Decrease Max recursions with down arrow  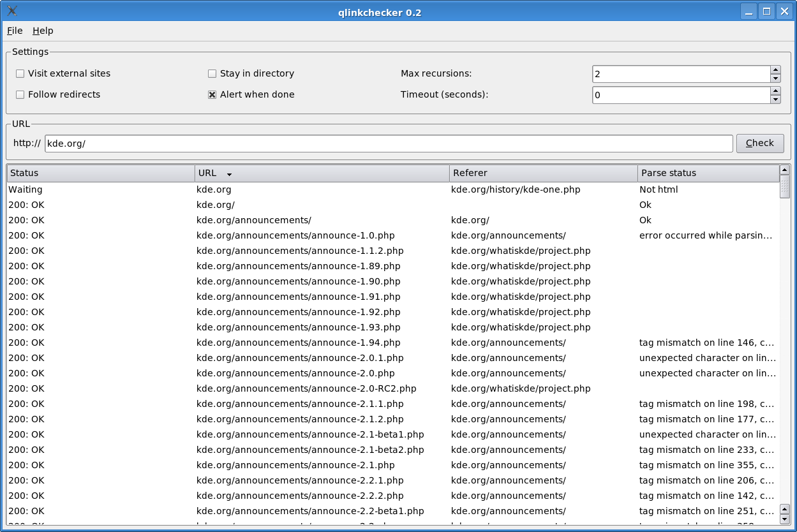pos(776,78)
